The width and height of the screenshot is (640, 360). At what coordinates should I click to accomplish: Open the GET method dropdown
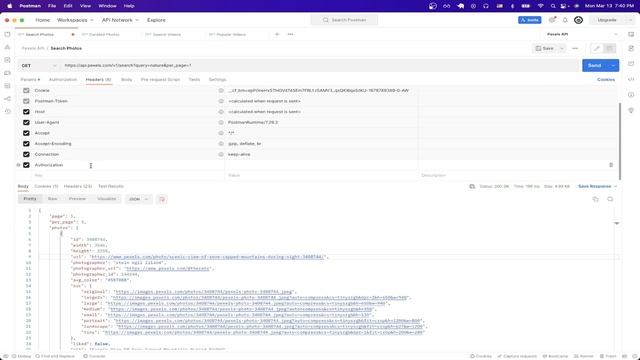(x=39, y=65)
